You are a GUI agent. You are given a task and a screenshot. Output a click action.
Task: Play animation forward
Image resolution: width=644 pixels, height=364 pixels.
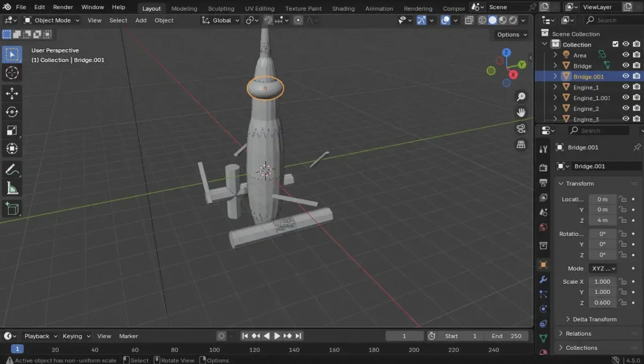pyautogui.click(x=277, y=336)
